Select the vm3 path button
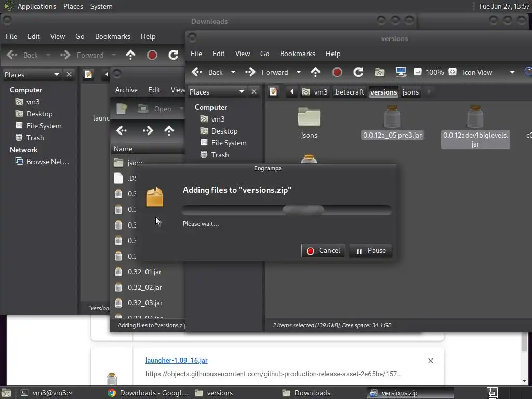This screenshot has width=532, height=399. [x=315, y=92]
